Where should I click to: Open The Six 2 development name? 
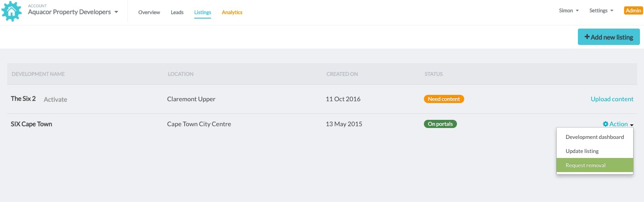click(x=23, y=99)
